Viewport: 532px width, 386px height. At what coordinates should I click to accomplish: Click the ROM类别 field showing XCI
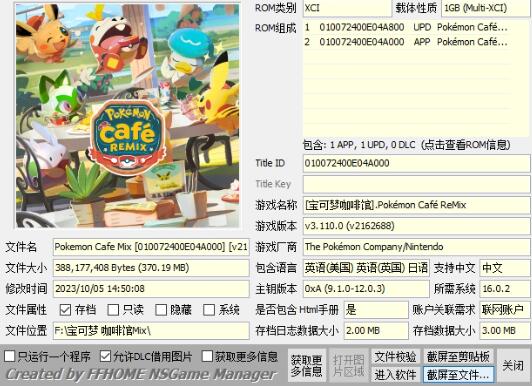(x=347, y=8)
